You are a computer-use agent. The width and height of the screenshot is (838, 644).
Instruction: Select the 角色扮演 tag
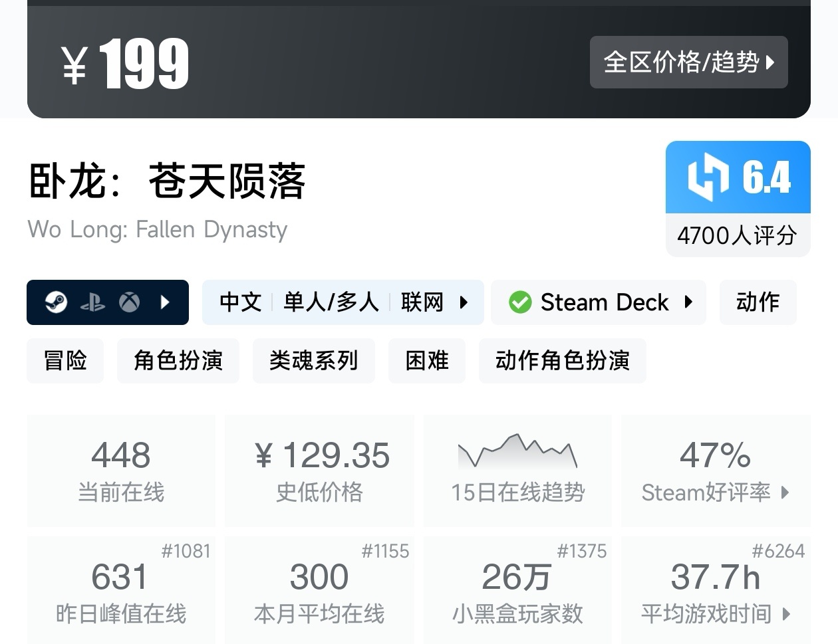pos(178,361)
